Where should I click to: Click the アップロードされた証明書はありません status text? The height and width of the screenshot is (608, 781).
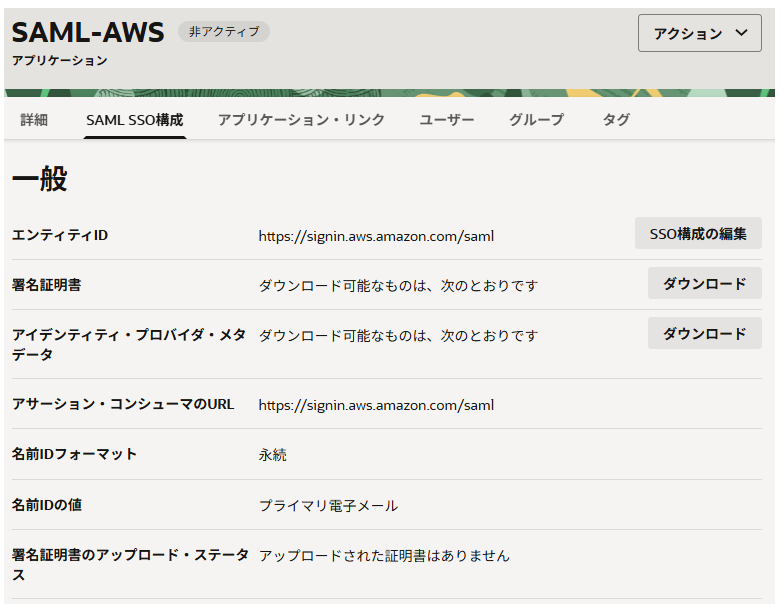point(384,555)
